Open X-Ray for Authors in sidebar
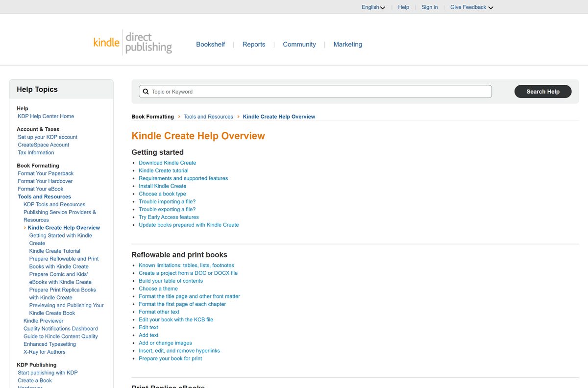 click(45, 352)
